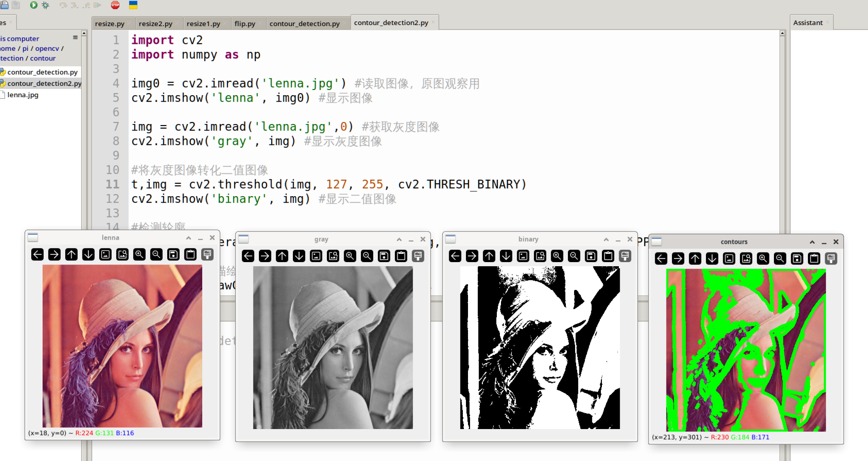The image size is (868, 461).
Task: Go to 'pi' folder in path breadcrumb
Action: point(25,48)
